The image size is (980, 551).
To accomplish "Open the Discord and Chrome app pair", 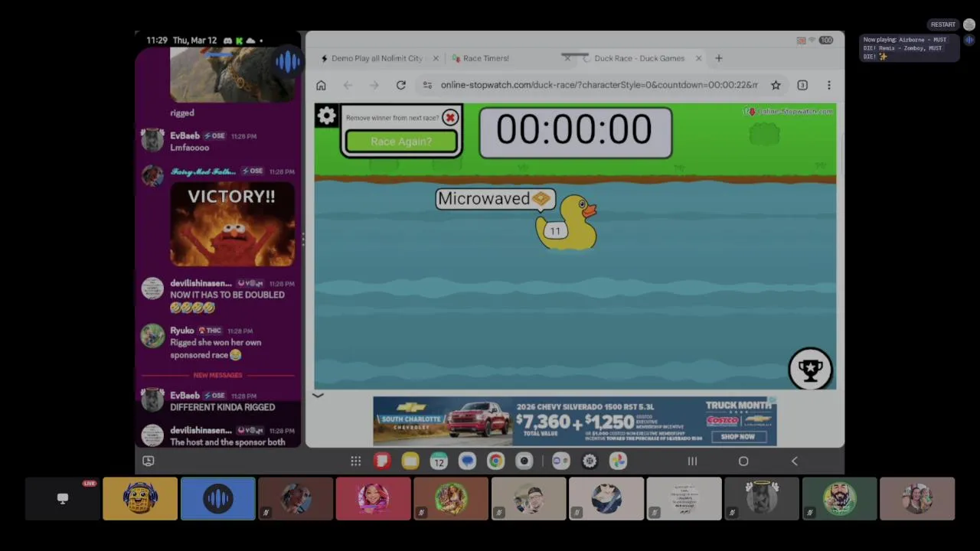I will 560,461.
